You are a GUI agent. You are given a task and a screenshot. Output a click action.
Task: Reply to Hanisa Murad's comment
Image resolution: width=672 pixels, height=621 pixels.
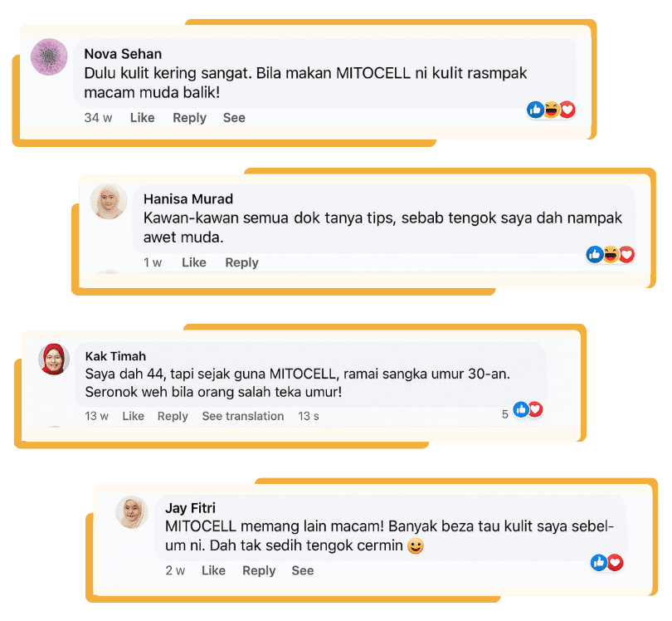[241, 262]
